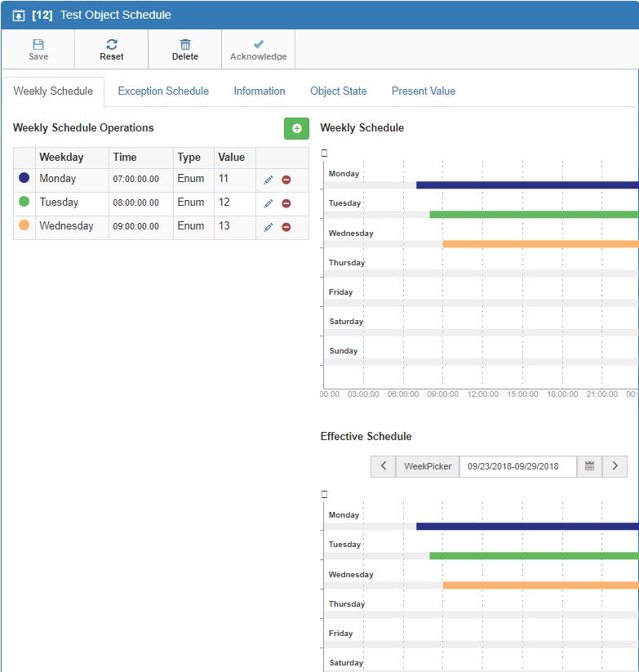Viewport: 639px width, 672px height.
Task: Select Wednesday orange bar in Effective Schedule chart
Action: coord(540,585)
